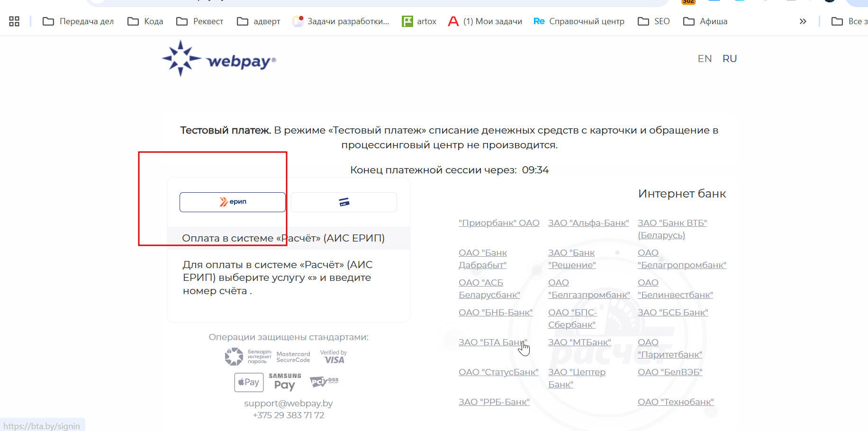Click the Оплата в системе «Расчёт» heading

coord(283,238)
